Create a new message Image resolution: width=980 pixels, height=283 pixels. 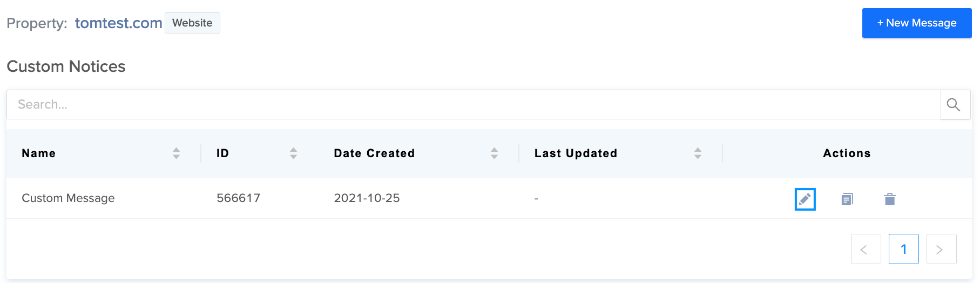point(916,23)
